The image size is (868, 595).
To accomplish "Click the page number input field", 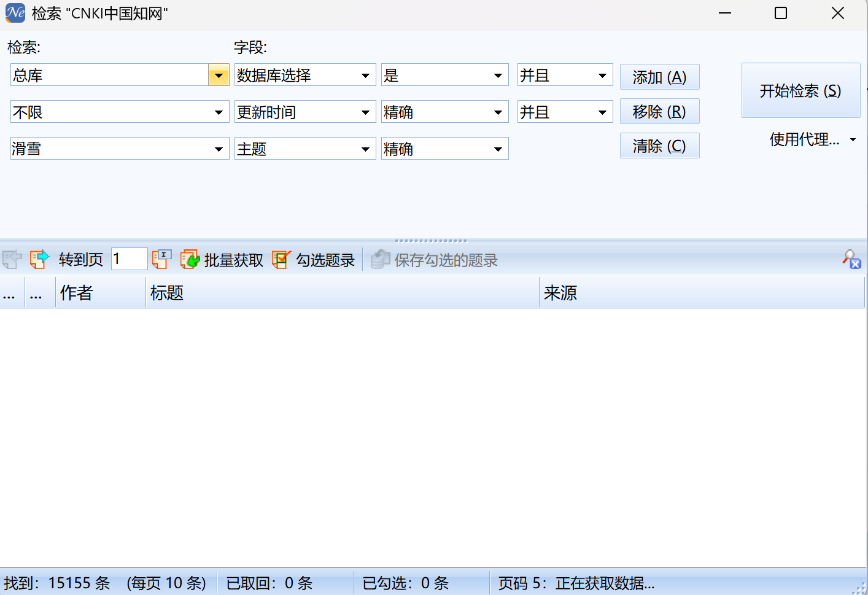I will click(x=129, y=259).
